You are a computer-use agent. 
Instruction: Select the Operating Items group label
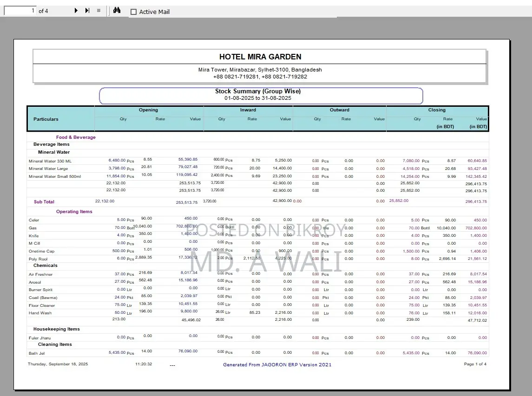click(x=74, y=212)
